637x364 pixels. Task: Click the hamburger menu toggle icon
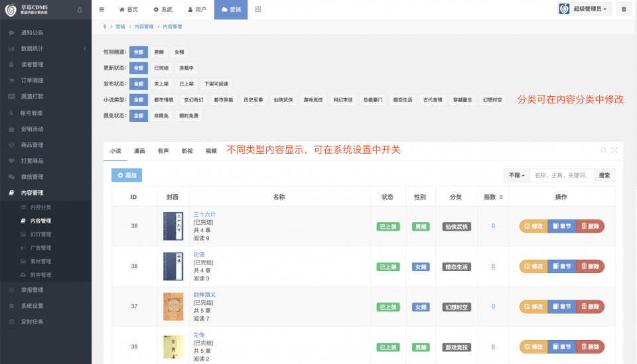pos(102,9)
